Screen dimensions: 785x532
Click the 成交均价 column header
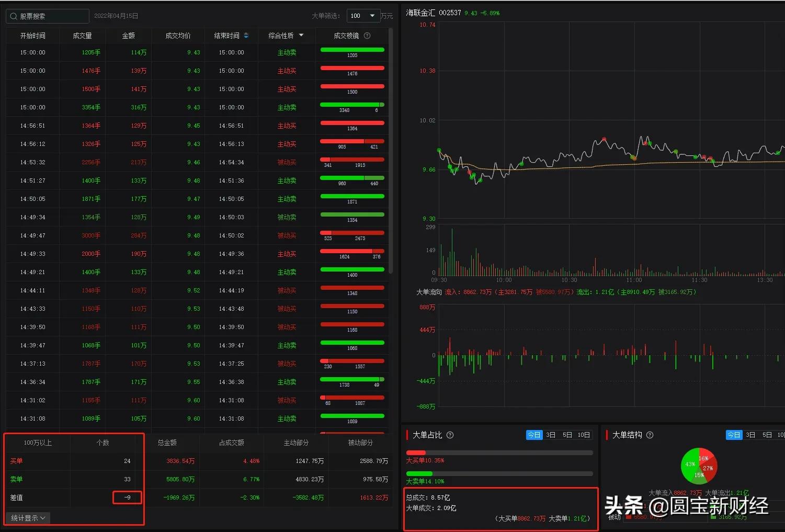[x=178, y=36]
